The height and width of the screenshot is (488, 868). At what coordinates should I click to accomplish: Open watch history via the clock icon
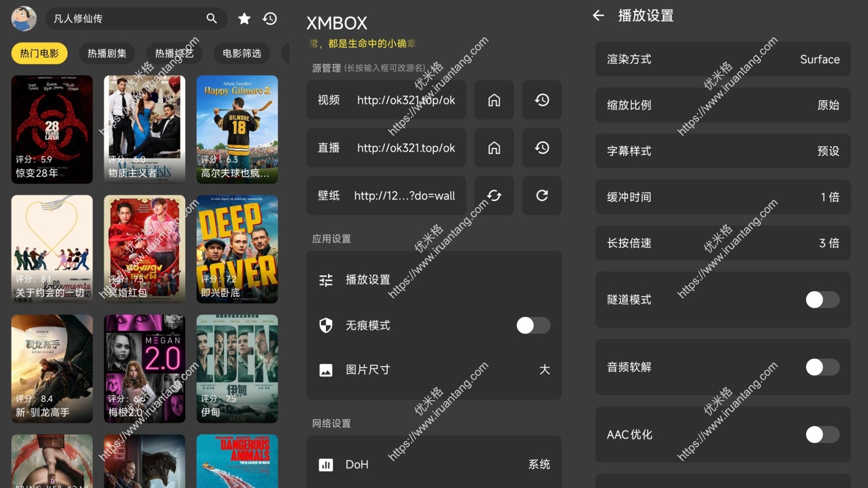click(270, 18)
